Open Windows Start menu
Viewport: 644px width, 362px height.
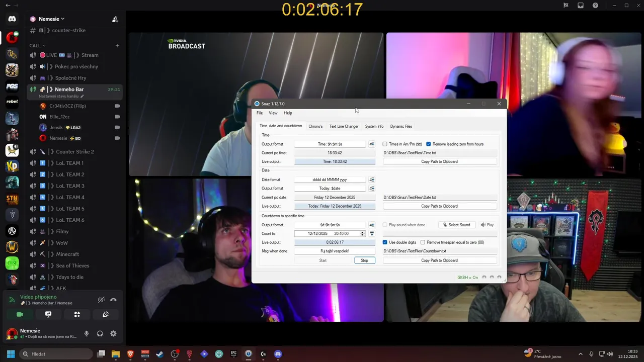coord(11,354)
